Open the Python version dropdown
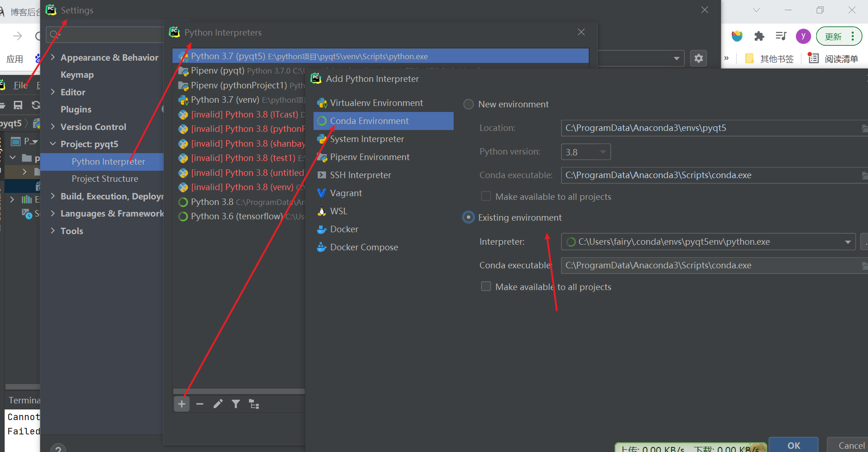This screenshot has height=452, width=868. coord(586,152)
